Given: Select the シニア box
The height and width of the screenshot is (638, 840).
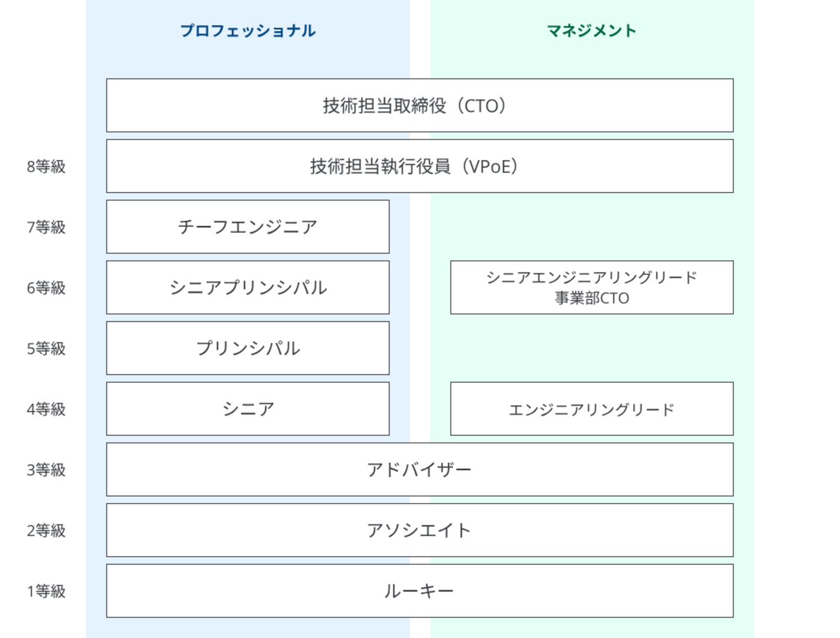Looking at the screenshot, I should point(248,409).
